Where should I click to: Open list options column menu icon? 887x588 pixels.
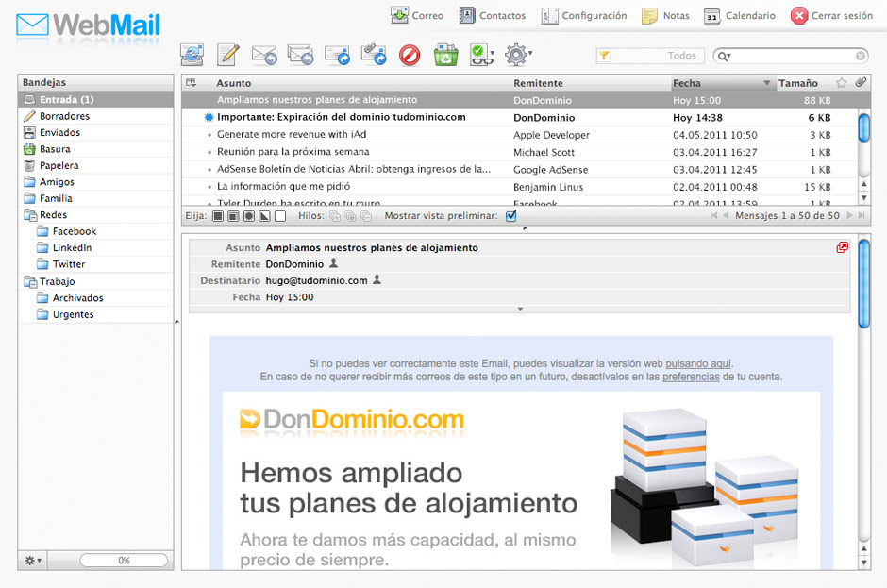(192, 83)
